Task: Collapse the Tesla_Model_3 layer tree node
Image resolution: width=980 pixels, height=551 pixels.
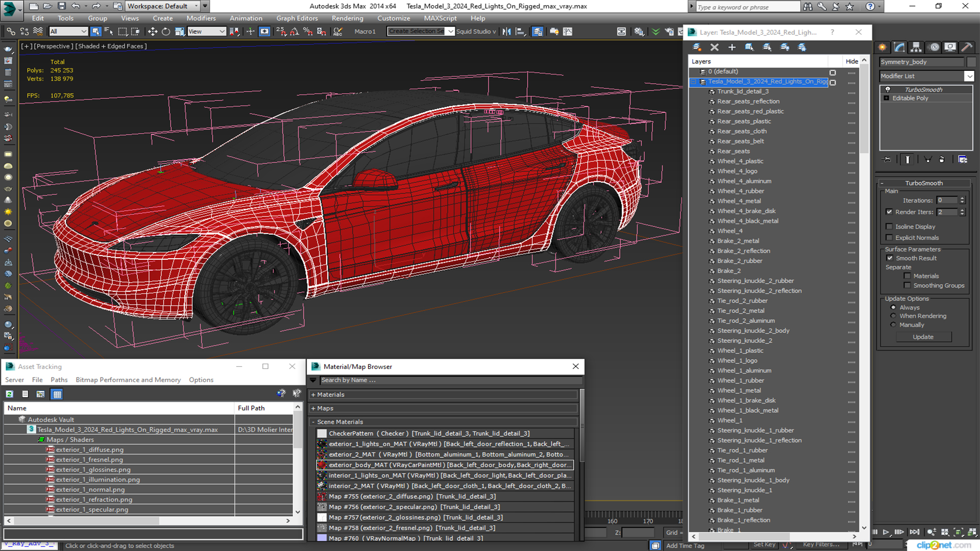Action: (x=694, y=82)
